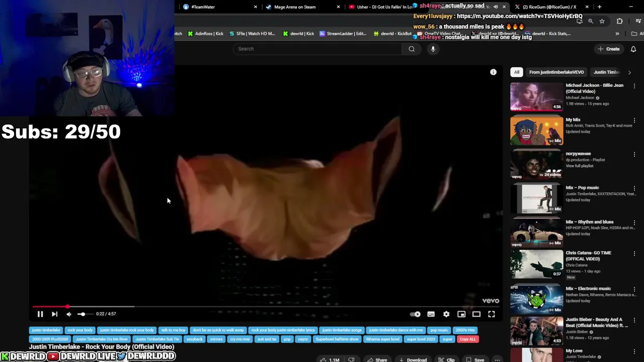644x362 pixels.
Task: Open options for Mix – Electronic music
Action: 634,289
